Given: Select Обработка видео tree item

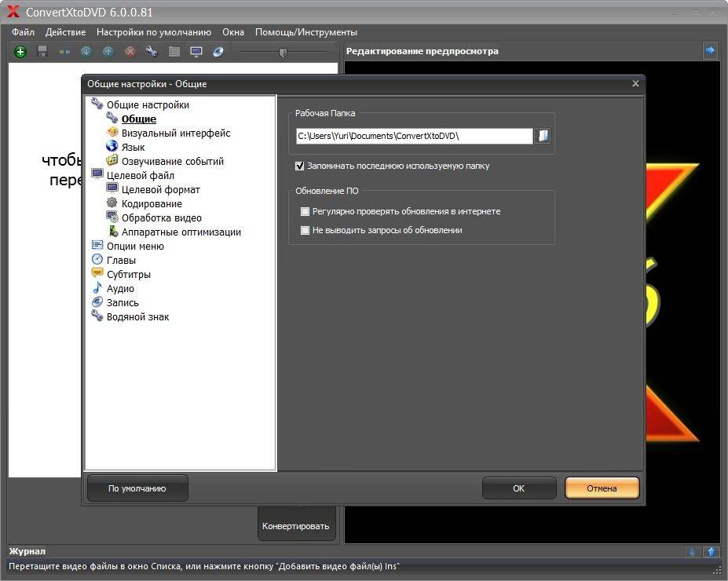Looking at the screenshot, I should (x=162, y=218).
